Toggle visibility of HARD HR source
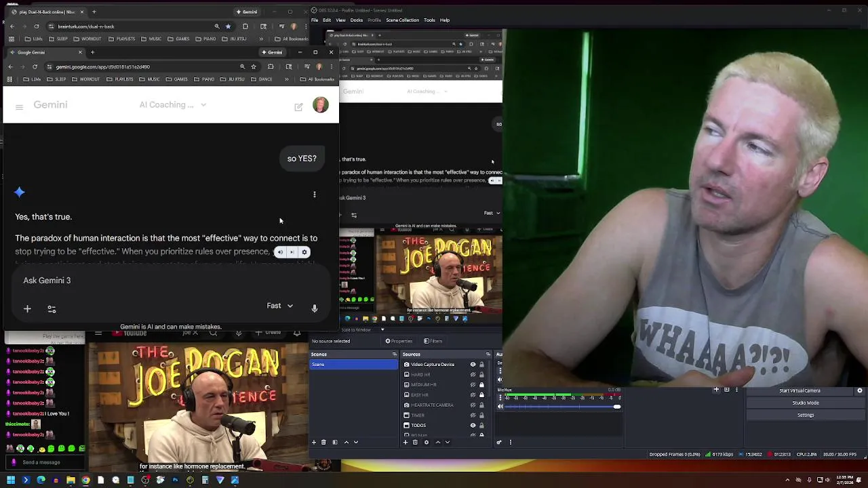Screen dimensions: 868x488 point(473,375)
